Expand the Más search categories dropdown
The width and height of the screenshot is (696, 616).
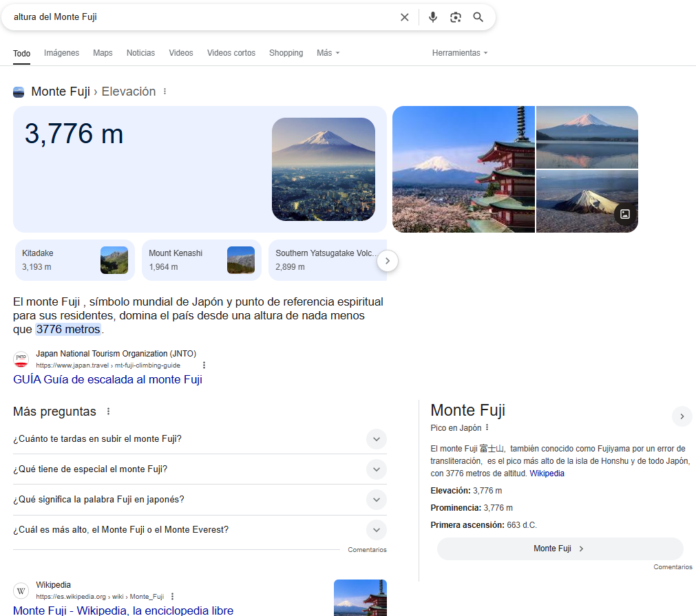coord(328,53)
